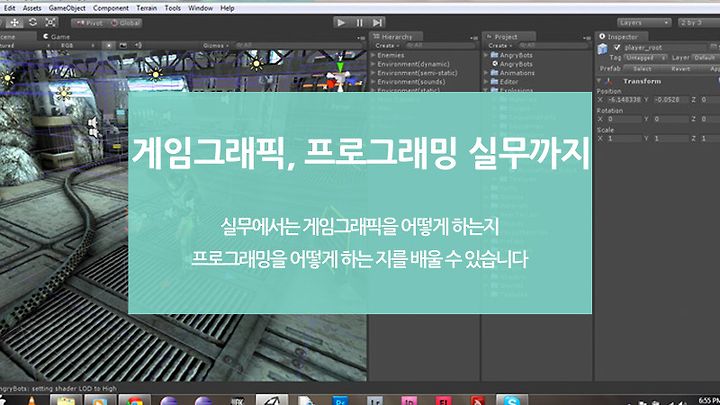Open the Edit menu

(10, 8)
